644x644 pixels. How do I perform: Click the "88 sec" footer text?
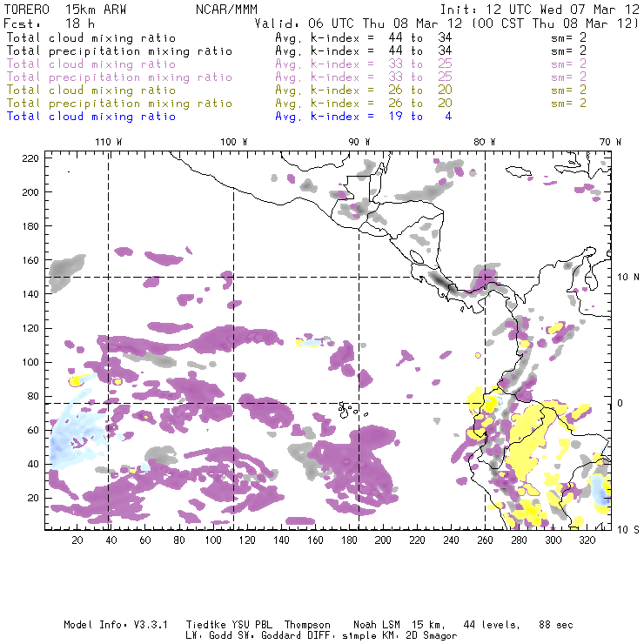pyautogui.click(x=556, y=625)
